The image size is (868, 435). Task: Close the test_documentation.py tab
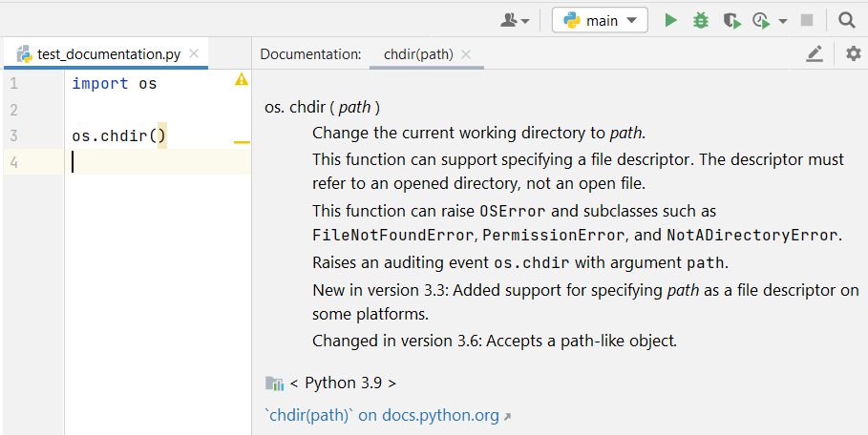click(195, 54)
